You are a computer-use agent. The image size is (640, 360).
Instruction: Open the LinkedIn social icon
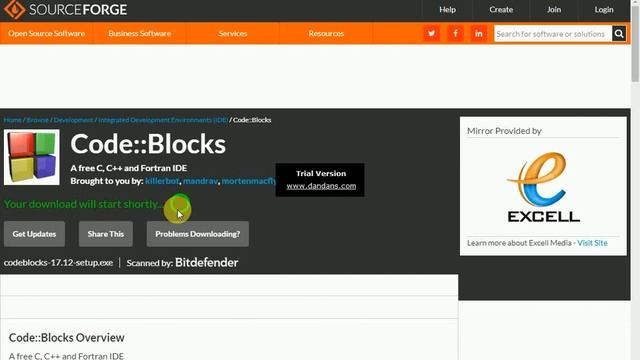pos(479,33)
